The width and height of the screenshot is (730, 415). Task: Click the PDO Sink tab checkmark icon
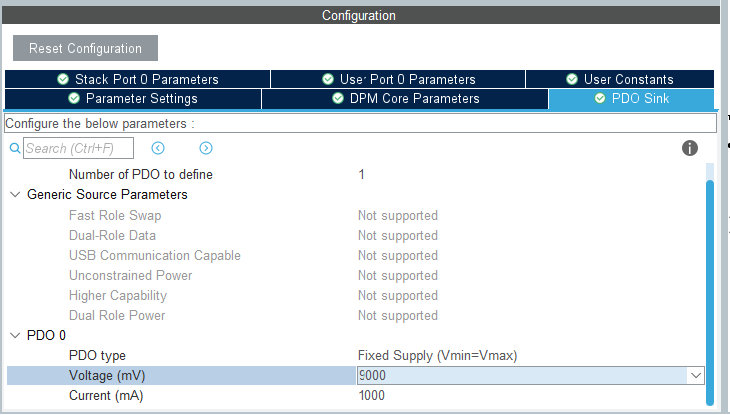point(600,99)
